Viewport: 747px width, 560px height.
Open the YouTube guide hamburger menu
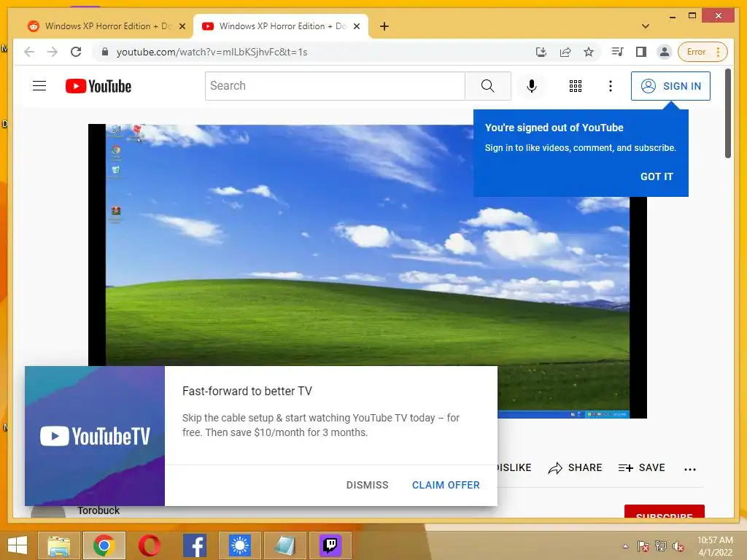pos(39,86)
